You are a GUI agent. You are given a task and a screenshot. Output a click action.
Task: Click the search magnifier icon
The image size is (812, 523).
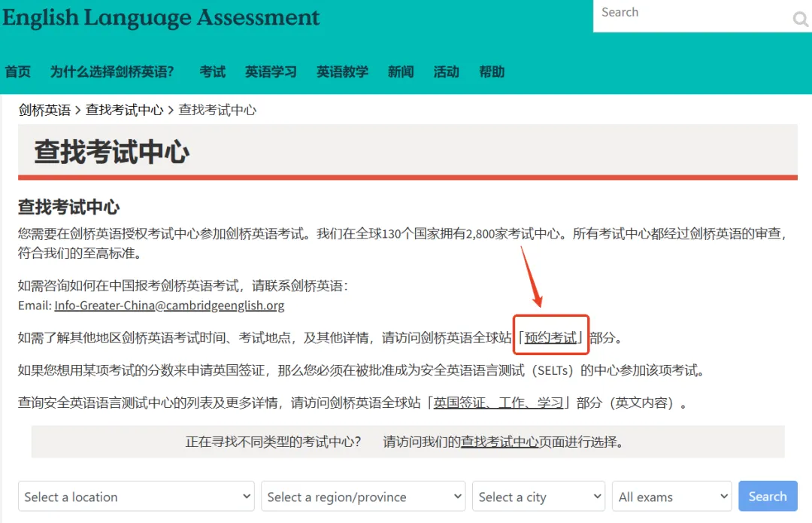click(799, 20)
